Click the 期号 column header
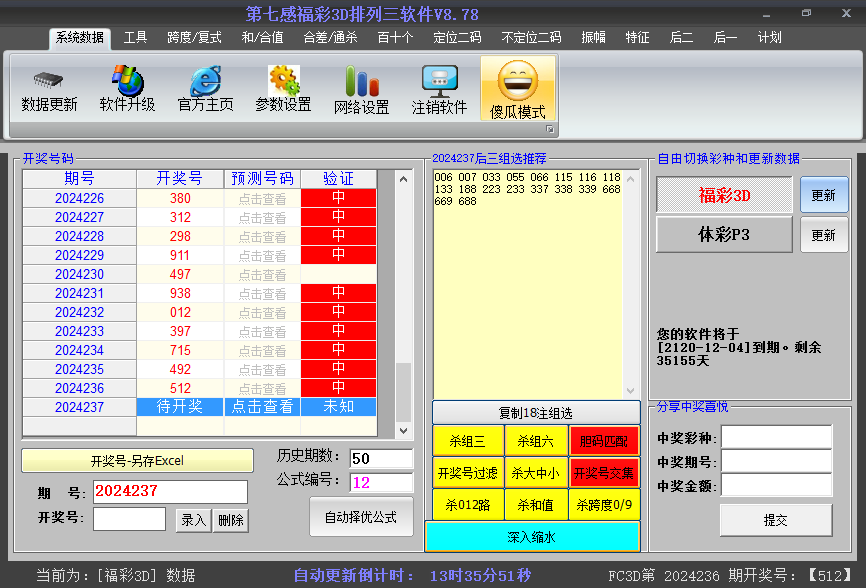Screen dimensions: 866x588 [80, 178]
